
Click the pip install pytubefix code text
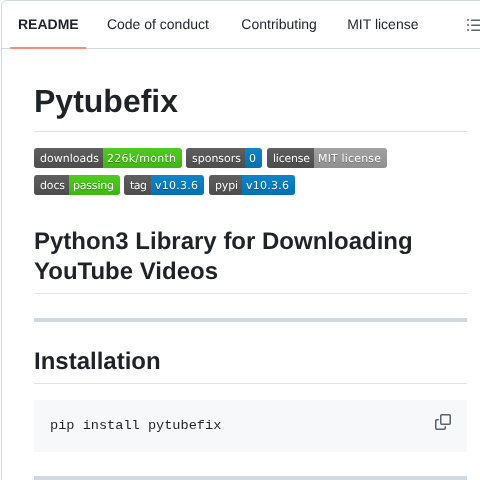click(x=135, y=425)
